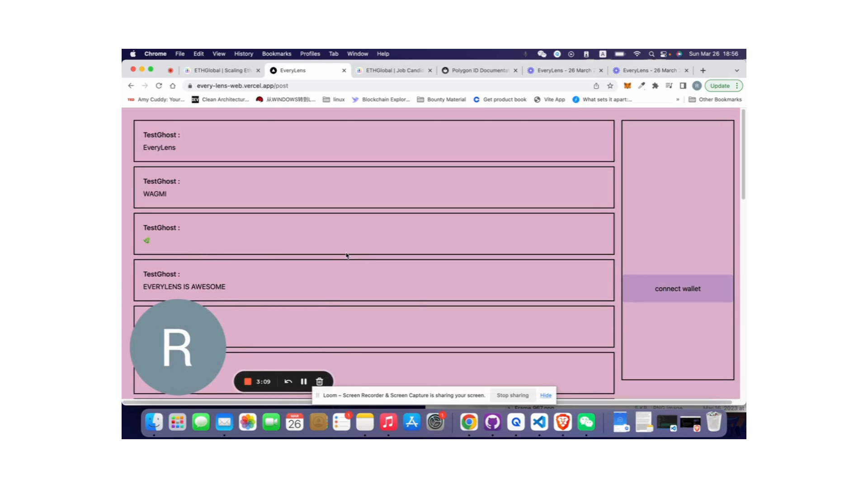Open the media control playlist icon
Image resolution: width=868 pixels, height=488 pixels.
tap(669, 85)
